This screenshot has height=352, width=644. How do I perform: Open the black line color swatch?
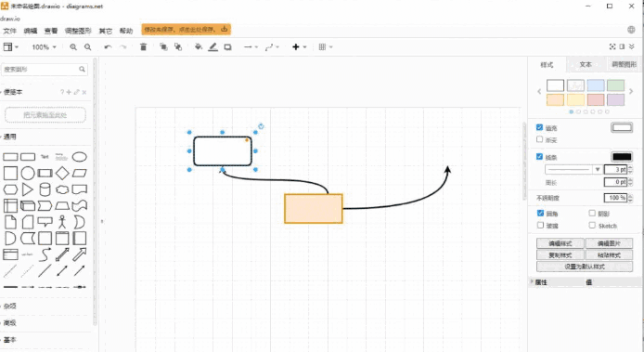pyautogui.click(x=622, y=157)
